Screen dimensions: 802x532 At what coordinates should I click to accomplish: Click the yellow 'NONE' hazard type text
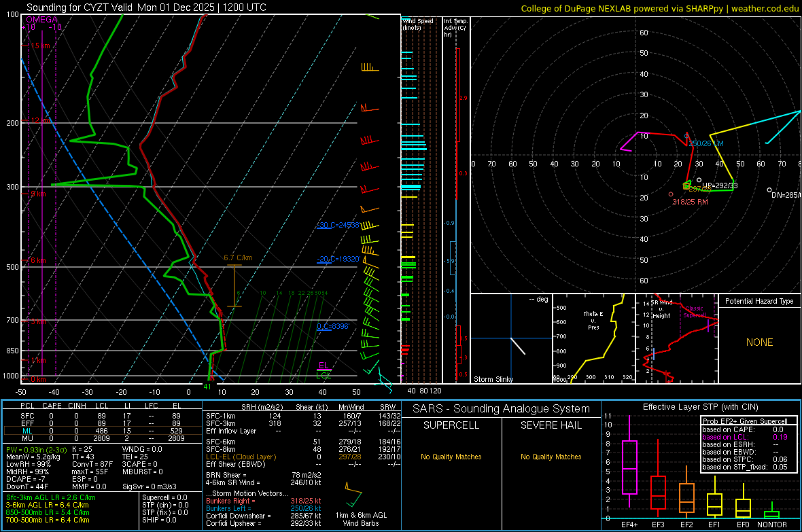[x=759, y=342]
